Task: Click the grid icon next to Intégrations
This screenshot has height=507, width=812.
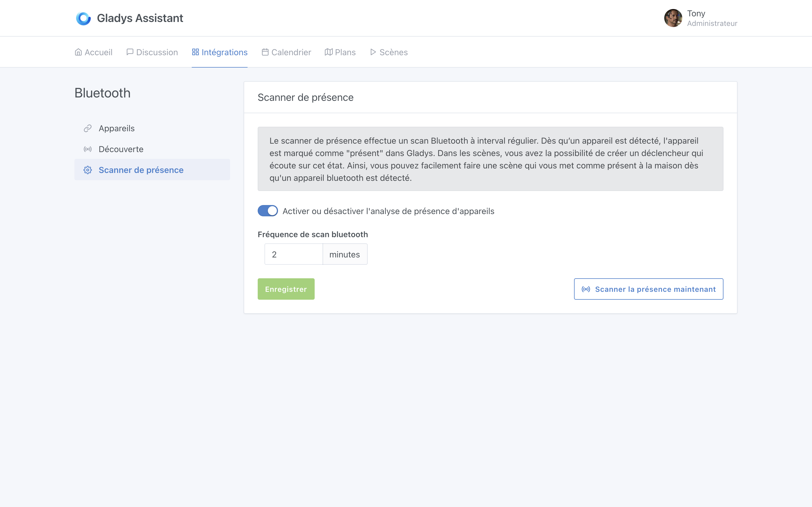Action: click(x=196, y=52)
